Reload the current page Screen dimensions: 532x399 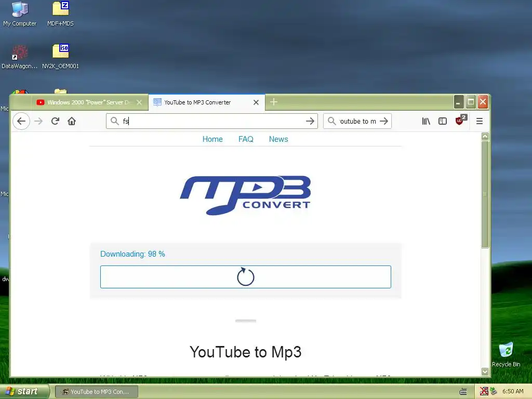tap(55, 121)
